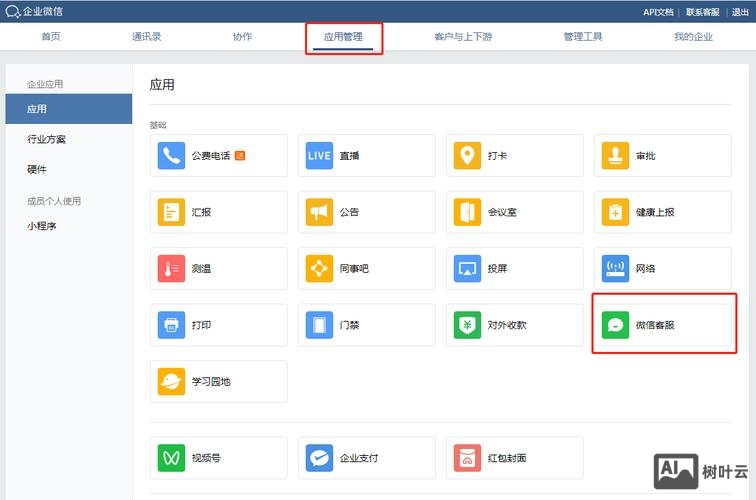Click the 企业支付 label text

coord(359,458)
